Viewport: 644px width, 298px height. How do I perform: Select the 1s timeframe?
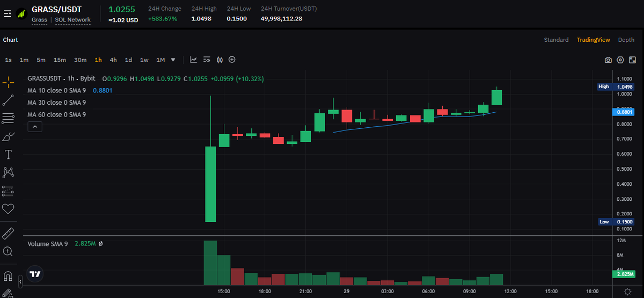click(x=9, y=60)
